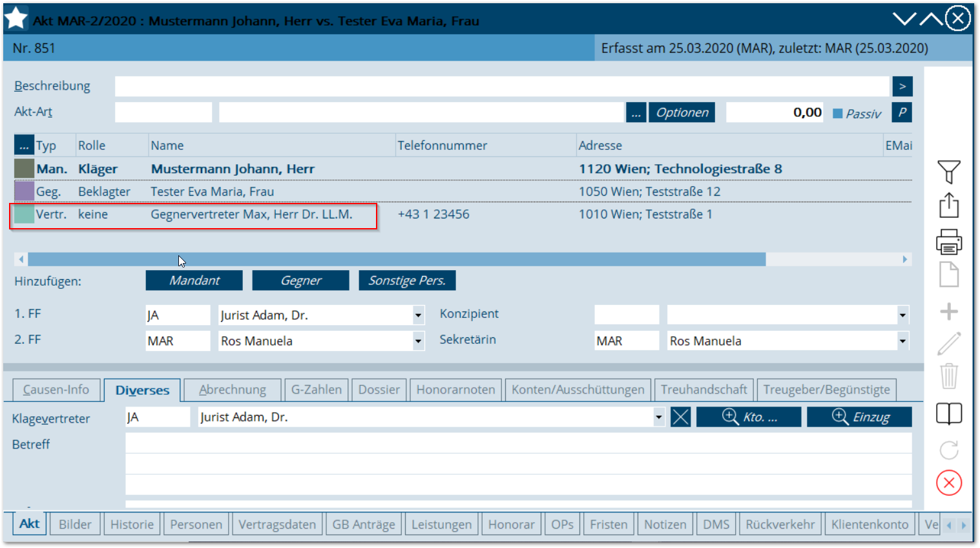Click the horizontal scrollbar of persons table
Screen dimensions: 980x548
click(x=397, y=259)
